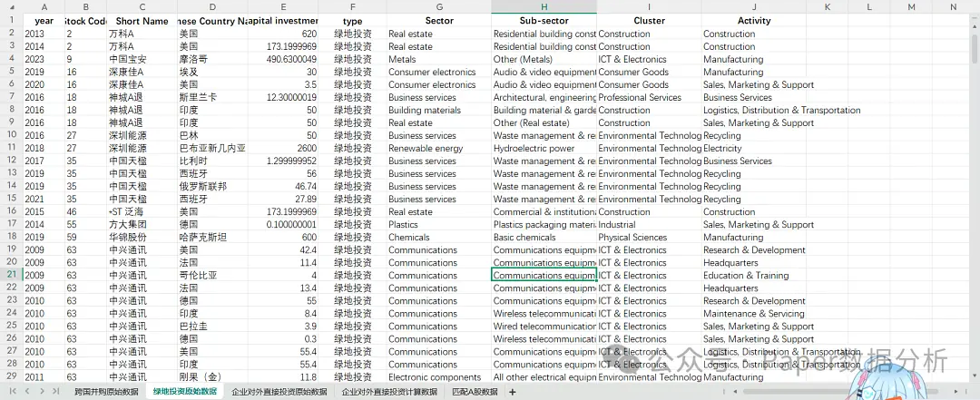Click the 'Physical Sciences' cluster cell

pos(649,237)
